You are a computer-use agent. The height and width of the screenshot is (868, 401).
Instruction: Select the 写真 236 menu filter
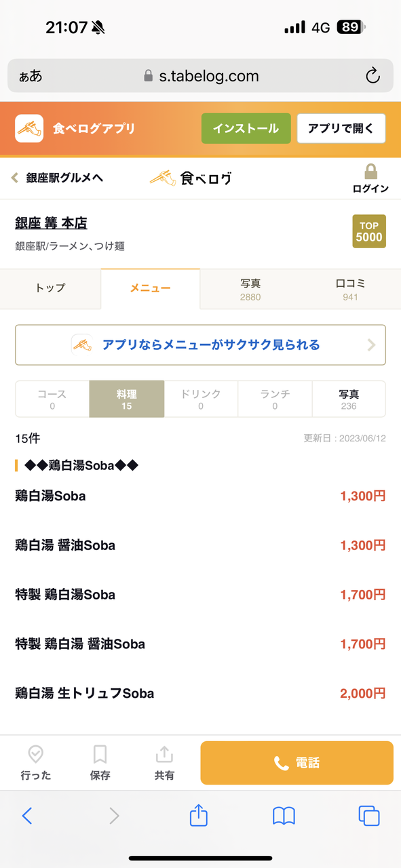click(349, 399)
